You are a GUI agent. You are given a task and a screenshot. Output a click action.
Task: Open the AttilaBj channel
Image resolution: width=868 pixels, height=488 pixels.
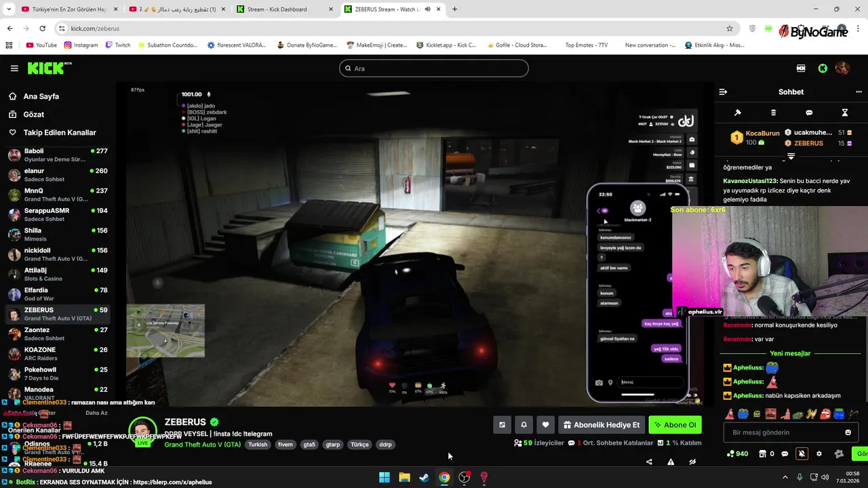[x=58, y=274]
